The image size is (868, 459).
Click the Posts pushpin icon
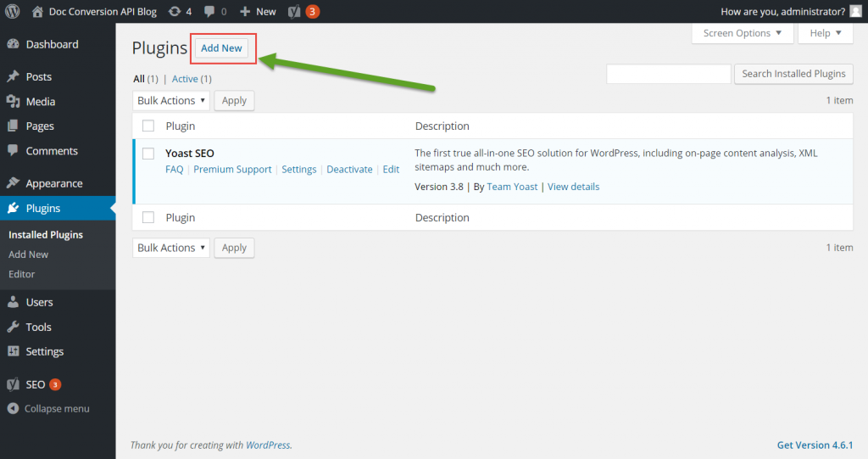tap(14, 76)
